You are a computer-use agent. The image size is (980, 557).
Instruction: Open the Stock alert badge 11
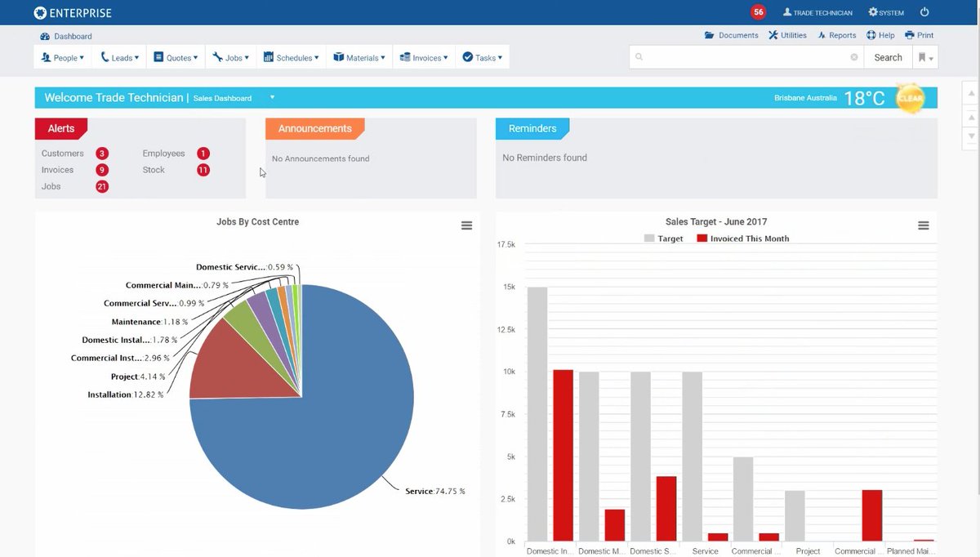click(x=203, y=170)
